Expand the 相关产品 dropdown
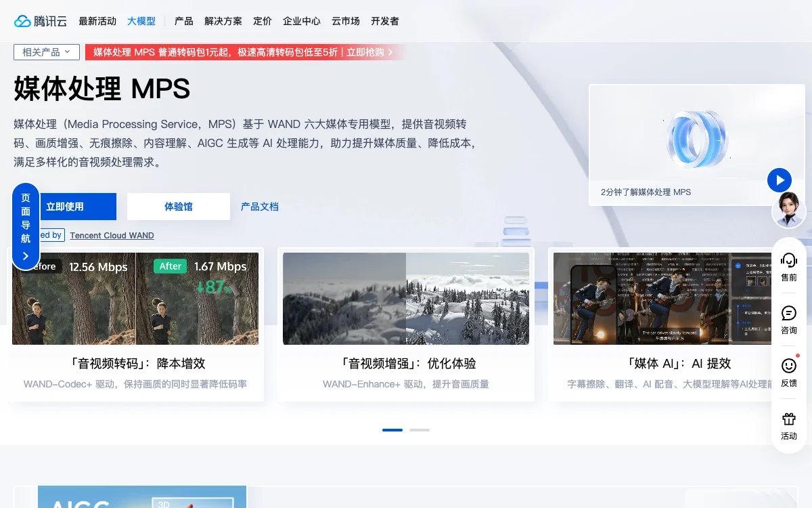The height and width of the screenshot is (508, 812). [47, 52]
